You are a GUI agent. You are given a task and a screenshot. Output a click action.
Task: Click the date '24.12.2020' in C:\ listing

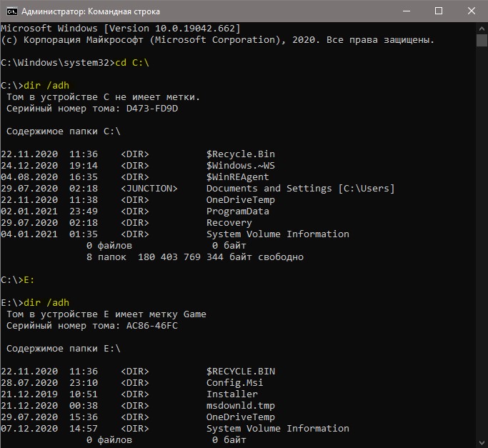click(x=29, y=165)
